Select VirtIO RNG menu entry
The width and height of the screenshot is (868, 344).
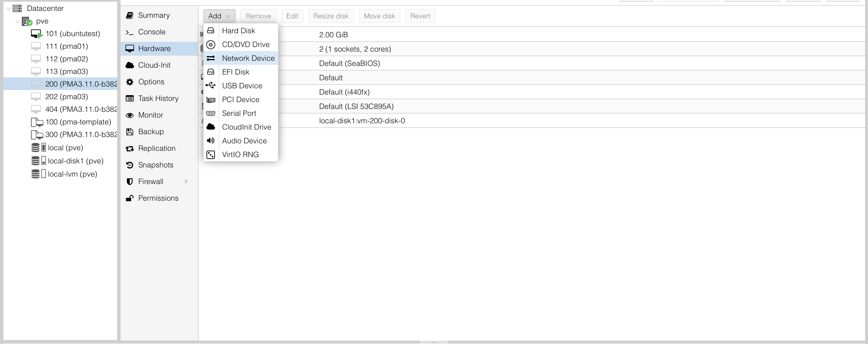(x=241, y=155)
